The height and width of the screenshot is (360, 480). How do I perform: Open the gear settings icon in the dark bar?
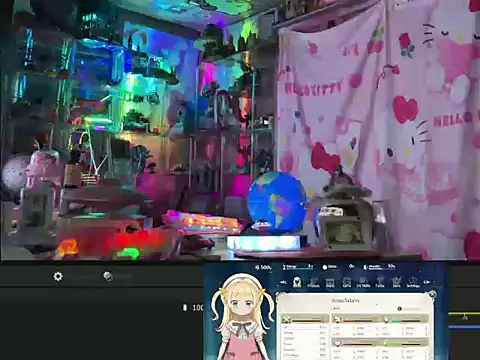click(58, 276)
